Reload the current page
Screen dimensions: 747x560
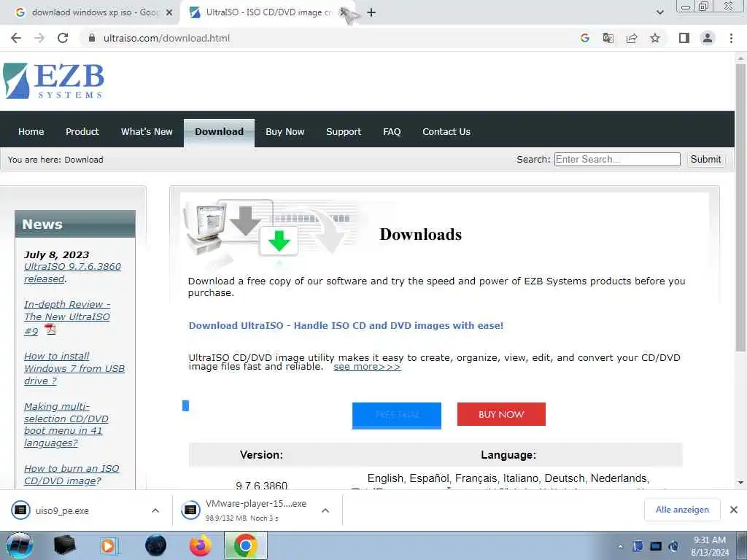tap(63, 38)
